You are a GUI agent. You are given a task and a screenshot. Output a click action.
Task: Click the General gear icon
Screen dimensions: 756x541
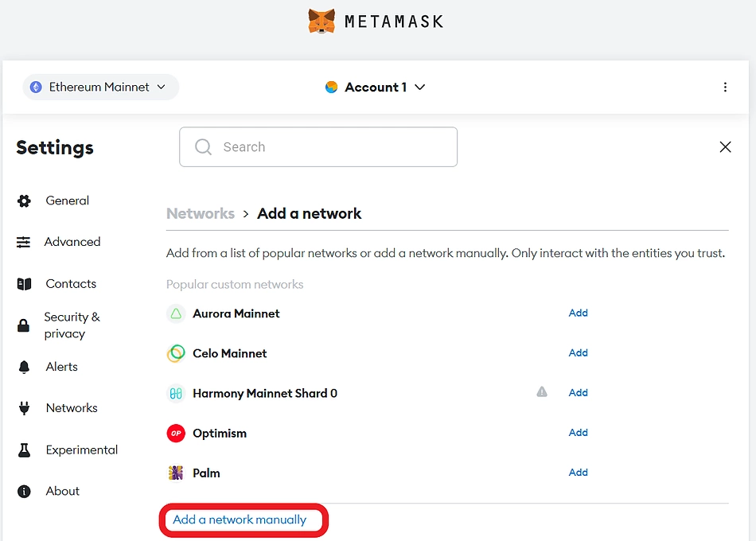[x=24, y=201]
